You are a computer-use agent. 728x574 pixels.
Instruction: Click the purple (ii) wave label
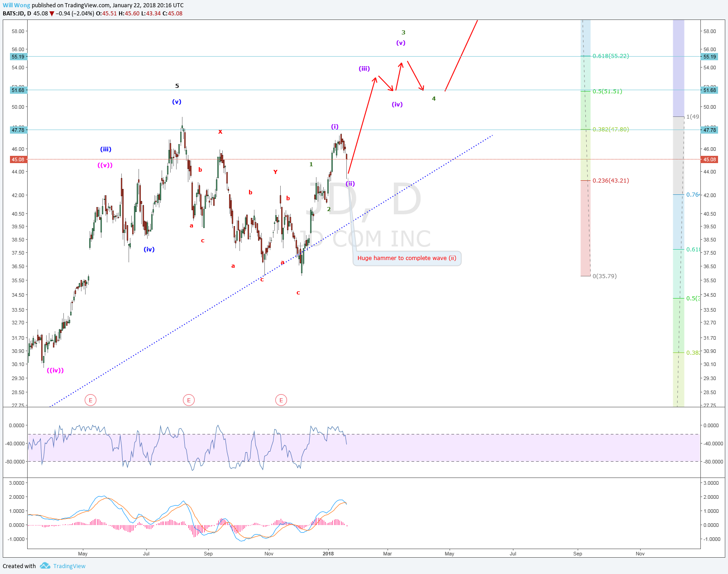pyautogui.click(x=350, y=184)
